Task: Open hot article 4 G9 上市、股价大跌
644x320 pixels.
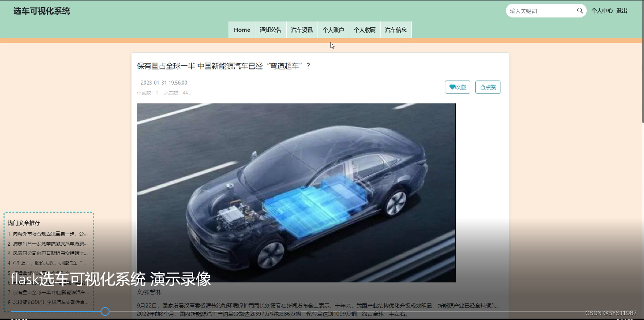Action: [x=48, y=263]
